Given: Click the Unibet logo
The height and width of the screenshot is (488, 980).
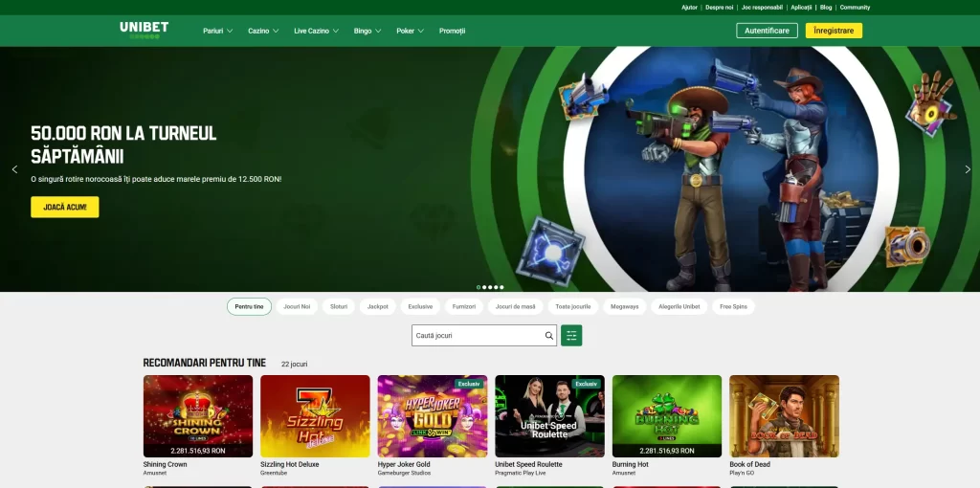Looking at the screenshot, I should coord(144,30).
